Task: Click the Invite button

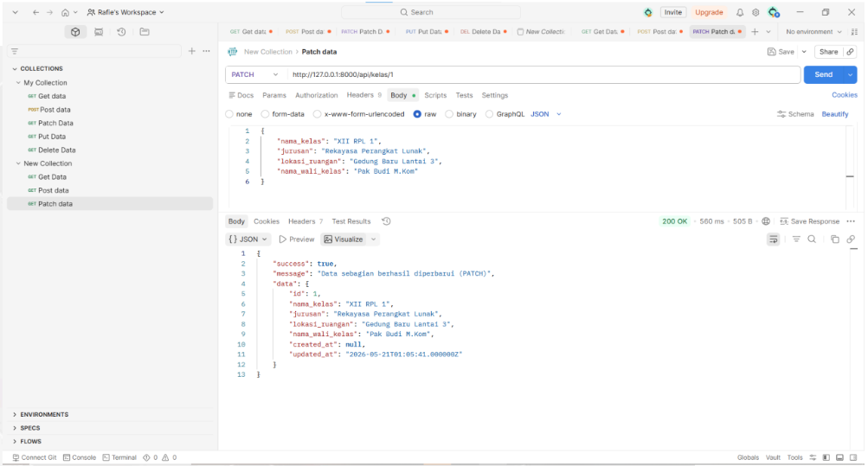Action: [673, 12]
